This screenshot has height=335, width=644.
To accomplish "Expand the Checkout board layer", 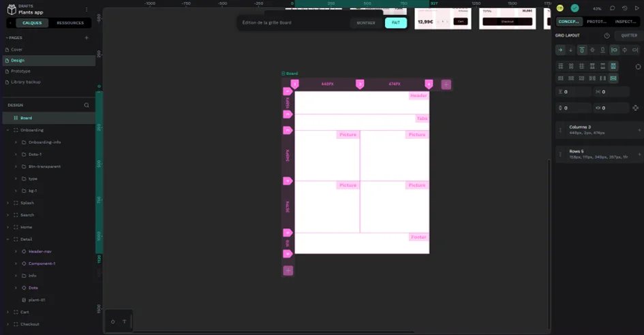I will point(7,324).
